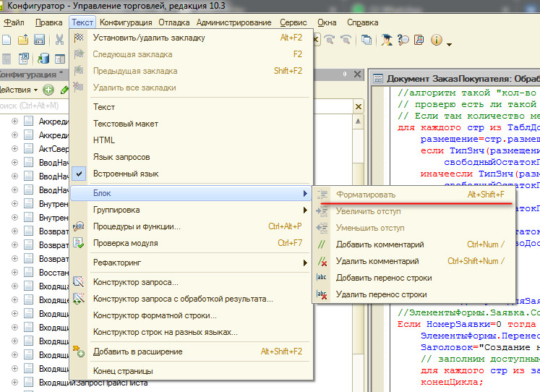
Task: Click the green plus add icon in configuration panel
Action: tap(48, 90)
